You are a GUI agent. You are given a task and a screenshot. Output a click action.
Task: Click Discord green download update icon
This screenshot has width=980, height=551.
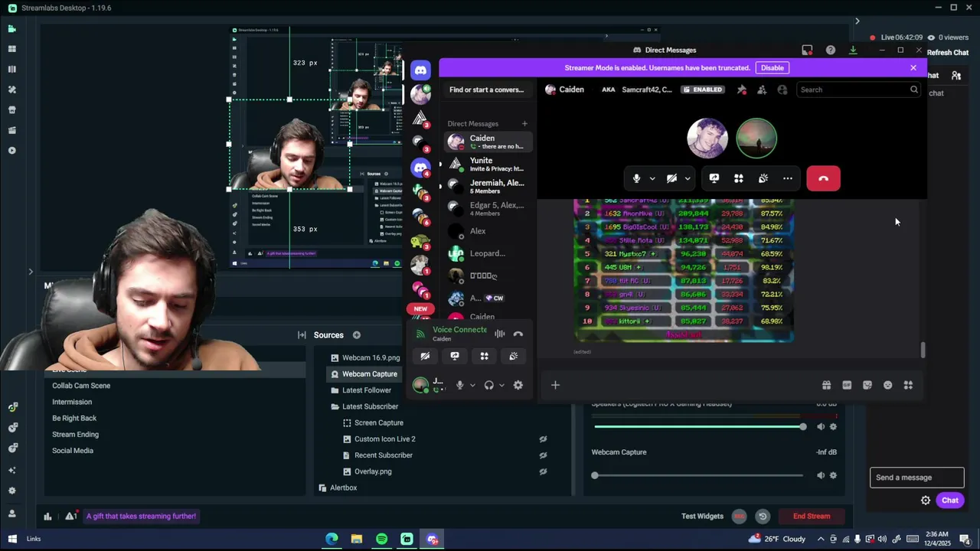tap(853, 51)
